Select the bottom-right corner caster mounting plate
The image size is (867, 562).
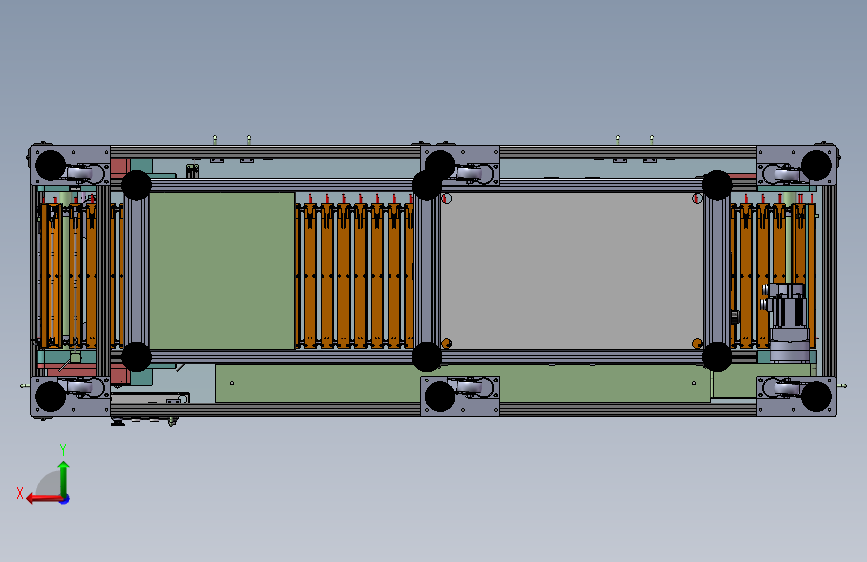click(796, 396)
